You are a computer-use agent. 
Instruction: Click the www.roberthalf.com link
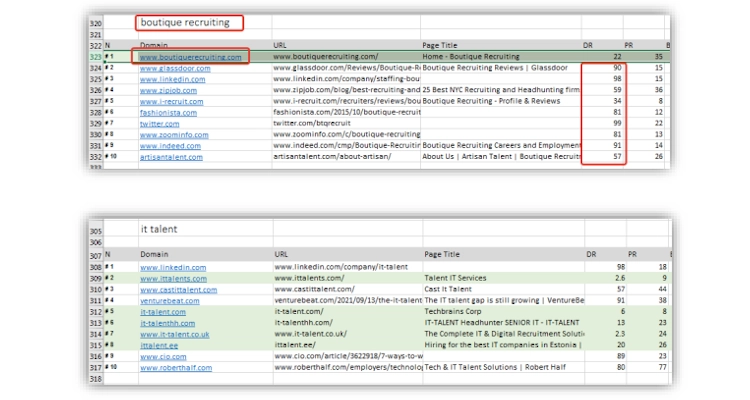point(176,368)
